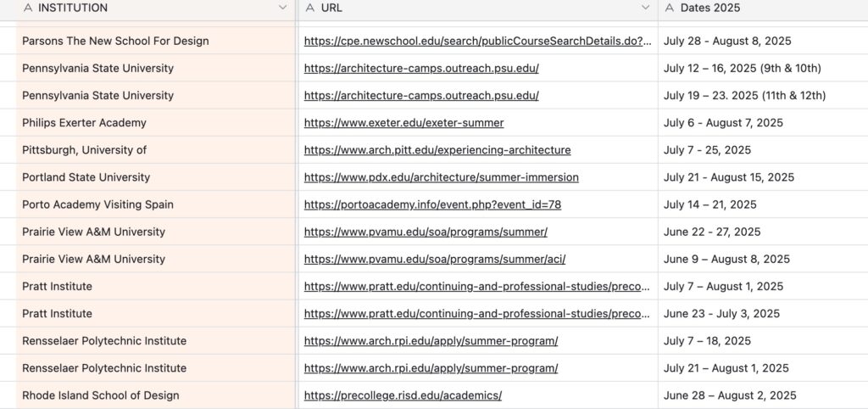
Task: Select the July 12 – 16, 2025 (9th & 10th) cell
Action: 763,68
